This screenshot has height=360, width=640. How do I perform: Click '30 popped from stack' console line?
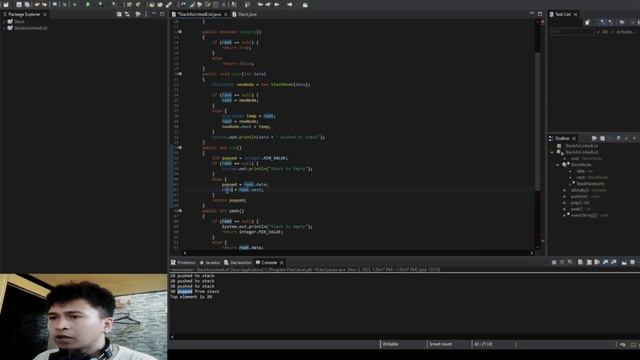pyautogui.click(x=195, y=291)
